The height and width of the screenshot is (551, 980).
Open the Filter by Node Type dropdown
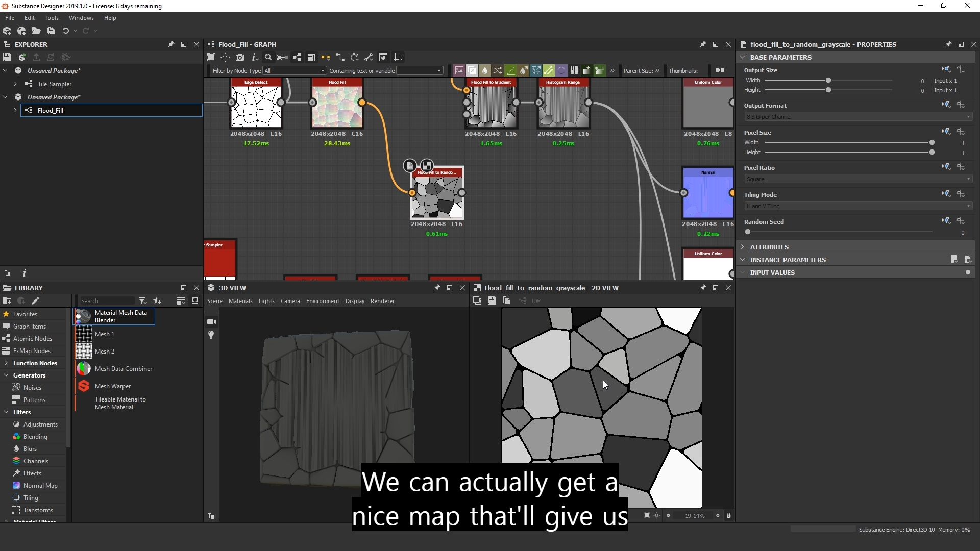[x=295, y=71]
